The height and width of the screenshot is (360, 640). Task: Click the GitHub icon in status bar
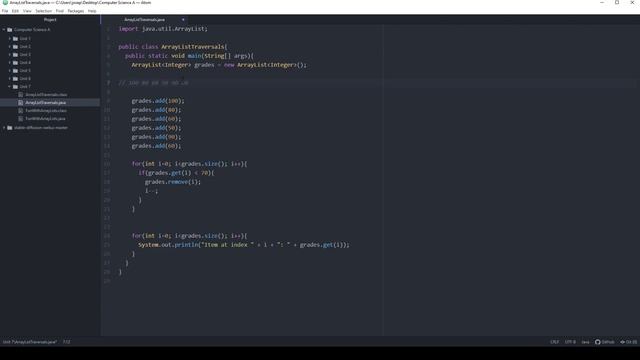598,342
